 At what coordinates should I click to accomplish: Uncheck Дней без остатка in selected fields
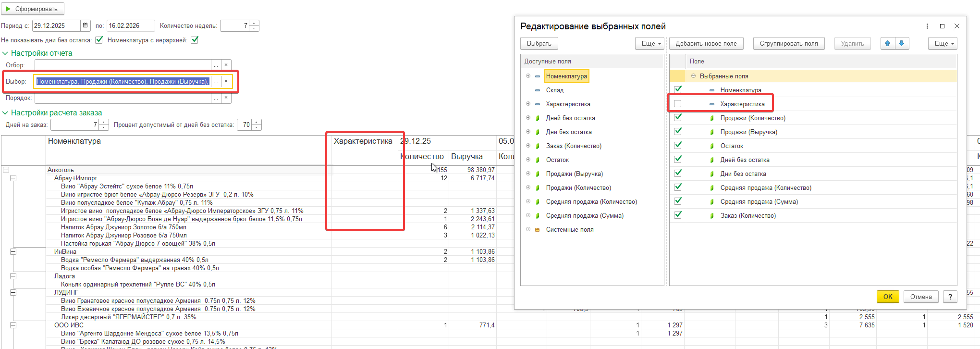click(x=678, y=159)
